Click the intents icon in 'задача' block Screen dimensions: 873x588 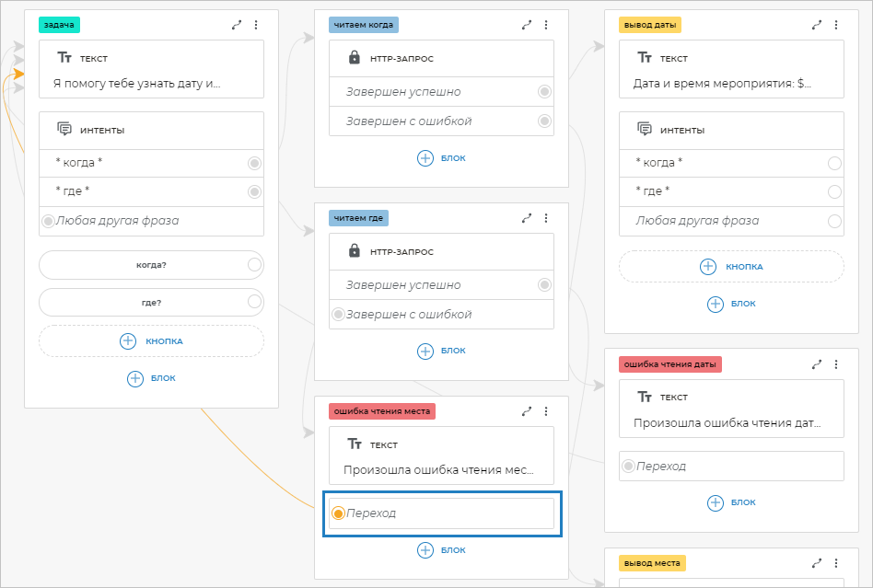tap(64, 130)
